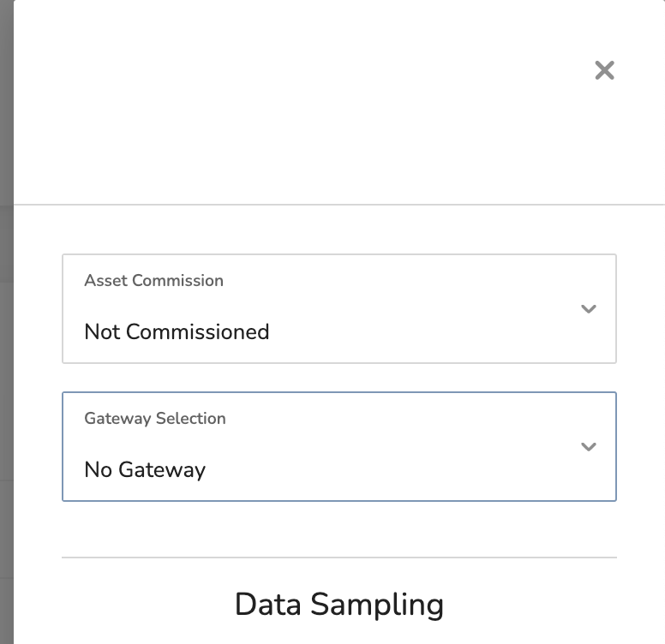Click the down arrow beside No Gateway
The width and height of the screenshot is (665, 644).
click(588, 446)
